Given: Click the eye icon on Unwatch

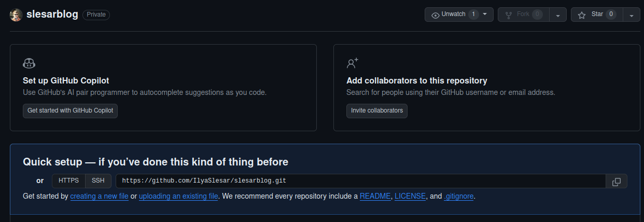Looking at the screenshot, I should tap(436, 15).
